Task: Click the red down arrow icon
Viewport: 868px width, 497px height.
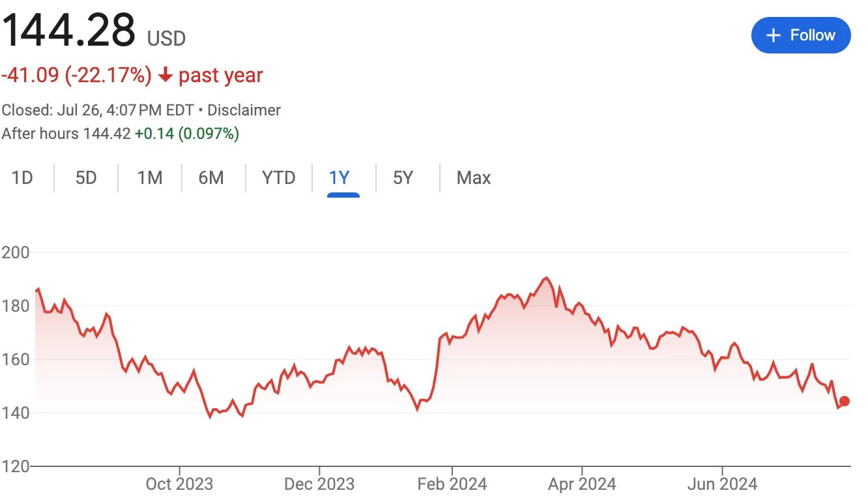Action: [x=166, y=76]
